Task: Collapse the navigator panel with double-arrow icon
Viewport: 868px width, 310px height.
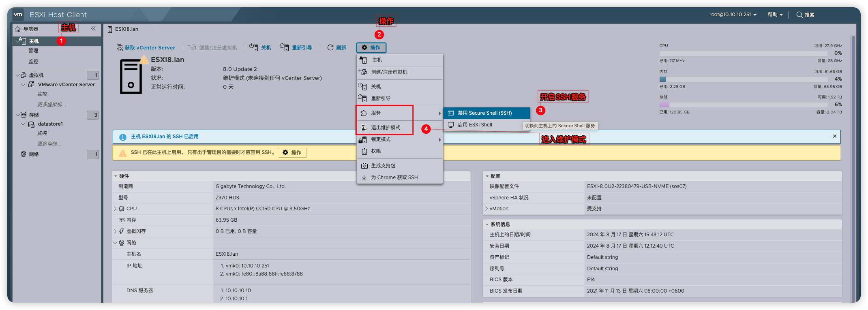Action: point(93,28)
